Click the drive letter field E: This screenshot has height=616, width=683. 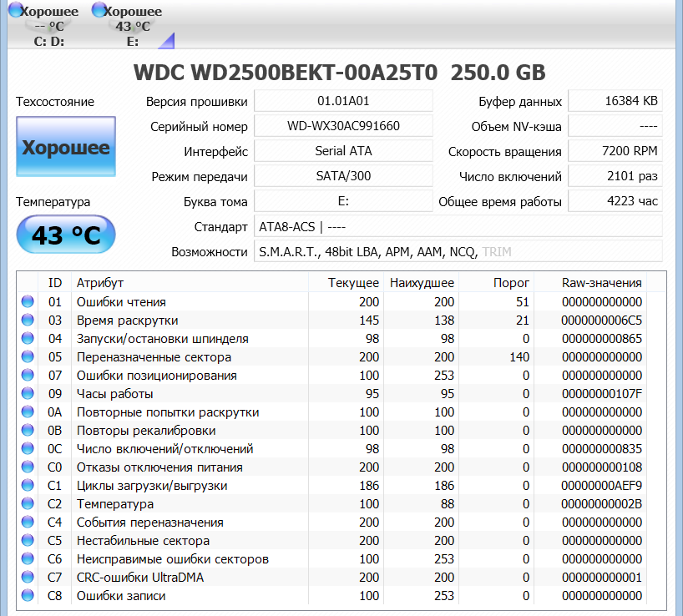[x=343, y=201]
